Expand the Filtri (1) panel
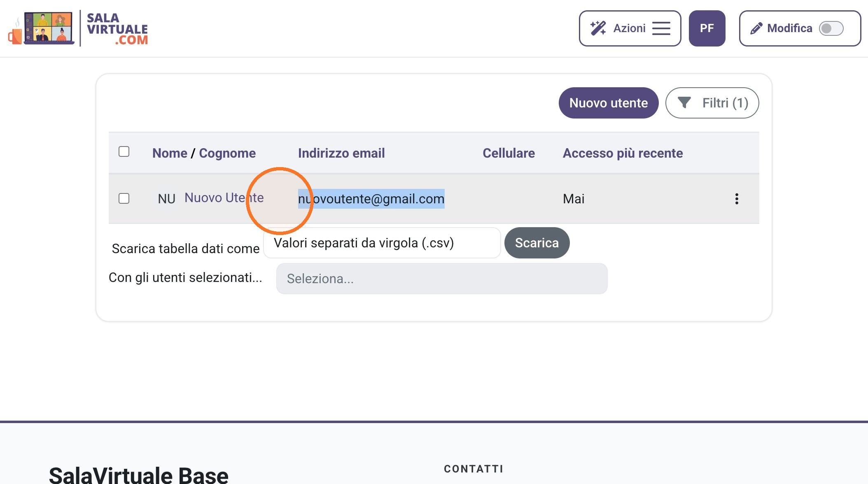 (712, 103)
